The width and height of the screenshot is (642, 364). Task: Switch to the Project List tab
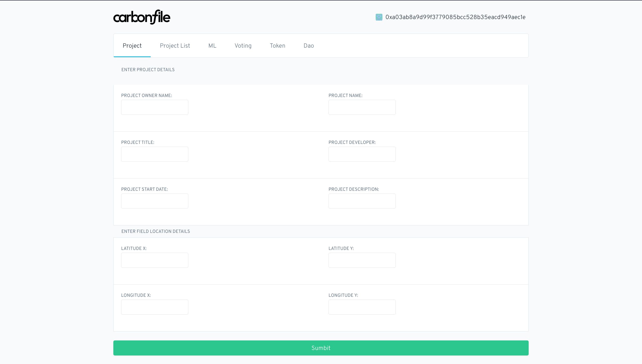coord(175,46)
